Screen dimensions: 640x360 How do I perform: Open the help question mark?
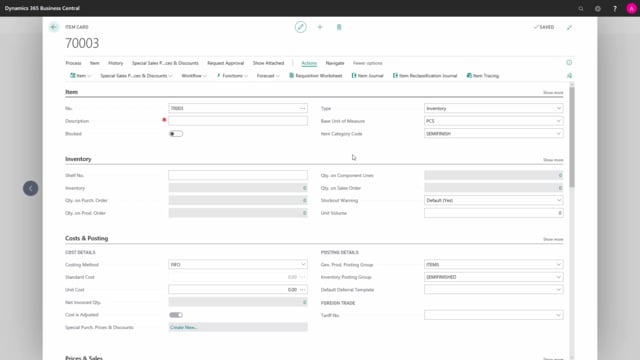coord(615,8)
